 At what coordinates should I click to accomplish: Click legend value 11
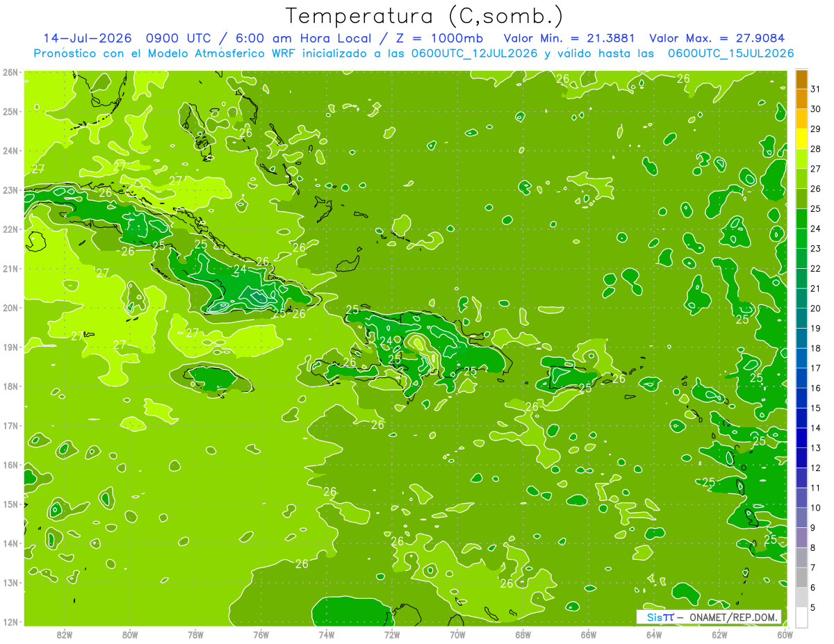pos(815,488)
